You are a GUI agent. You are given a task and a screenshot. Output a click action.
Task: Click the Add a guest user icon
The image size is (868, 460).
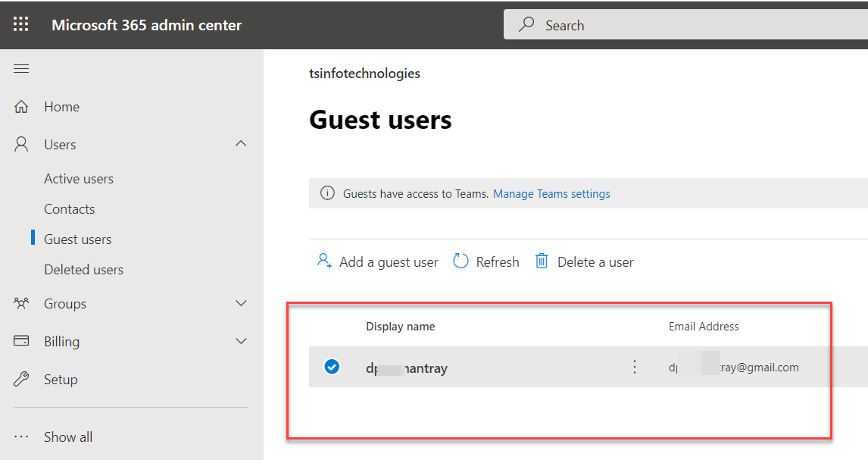pyautogui.click(x=324, y=261)
